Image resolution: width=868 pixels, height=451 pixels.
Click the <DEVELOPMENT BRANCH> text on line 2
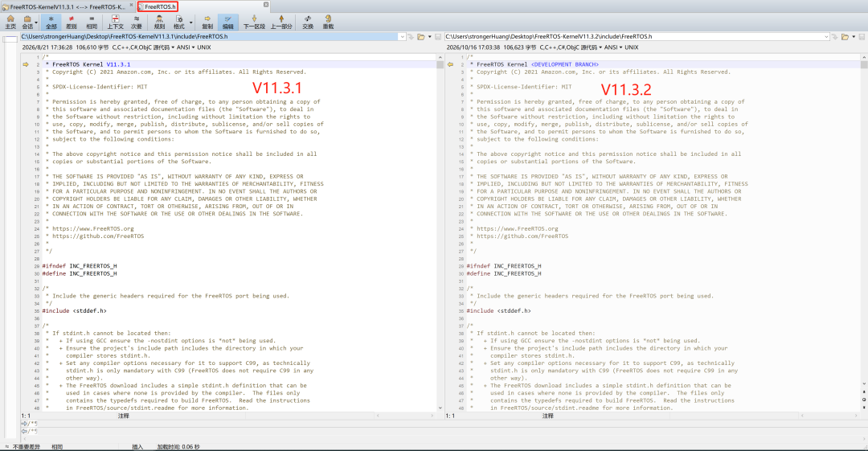[565, 64]
